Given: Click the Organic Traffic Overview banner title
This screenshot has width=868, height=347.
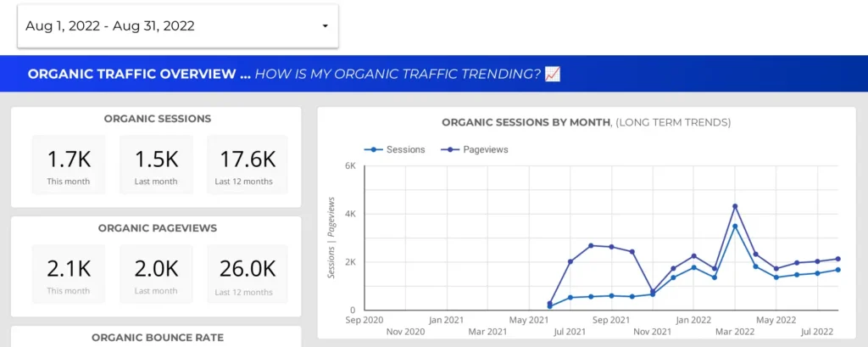Looking at the screenshot, I should 139,75.
